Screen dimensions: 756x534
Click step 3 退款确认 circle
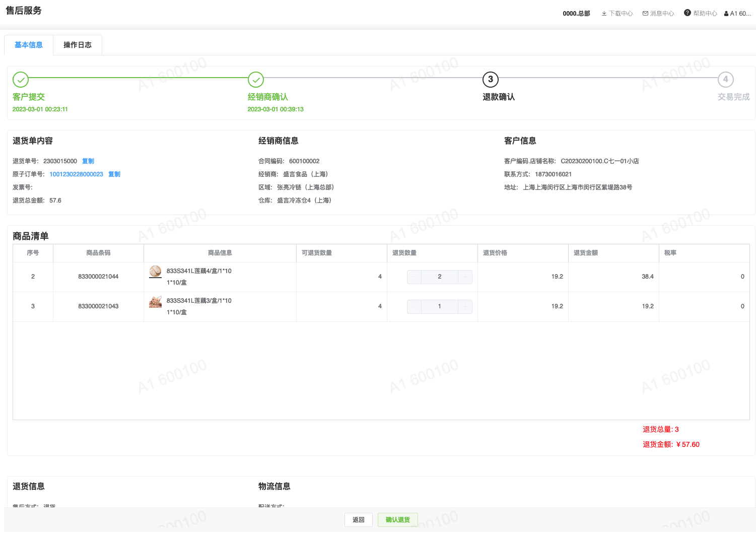[491, 80]
